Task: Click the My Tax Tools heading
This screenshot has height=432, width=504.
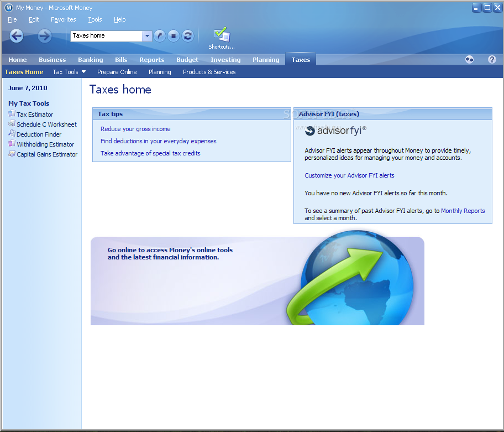Action: pyautogui.click(x=29, y=103)
